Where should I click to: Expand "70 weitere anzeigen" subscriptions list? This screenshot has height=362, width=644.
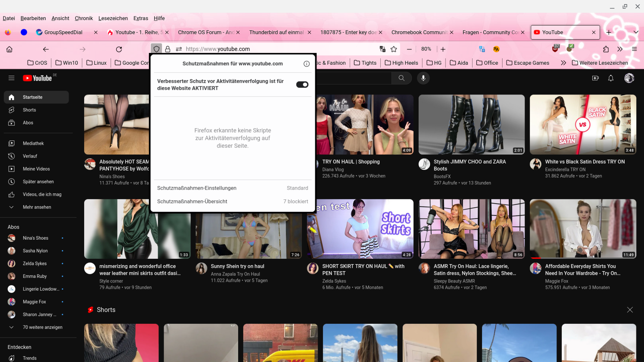(42, 327)
